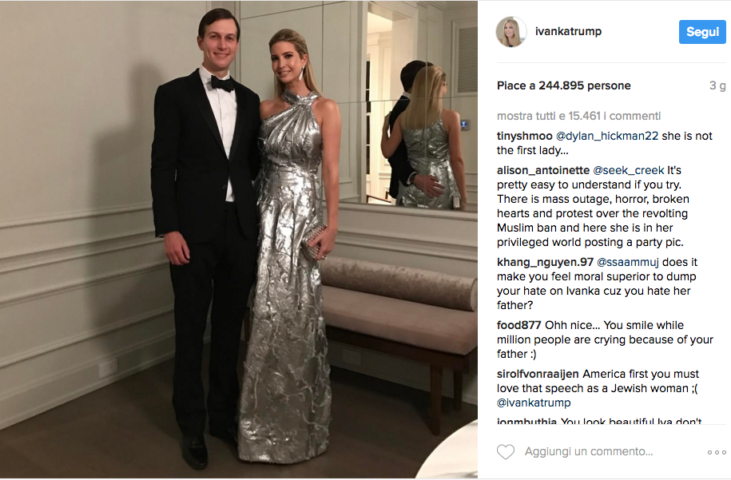The image size is (731, 480).
Task: Open the three-dots options menu
Action: click(x=717, y=452)
